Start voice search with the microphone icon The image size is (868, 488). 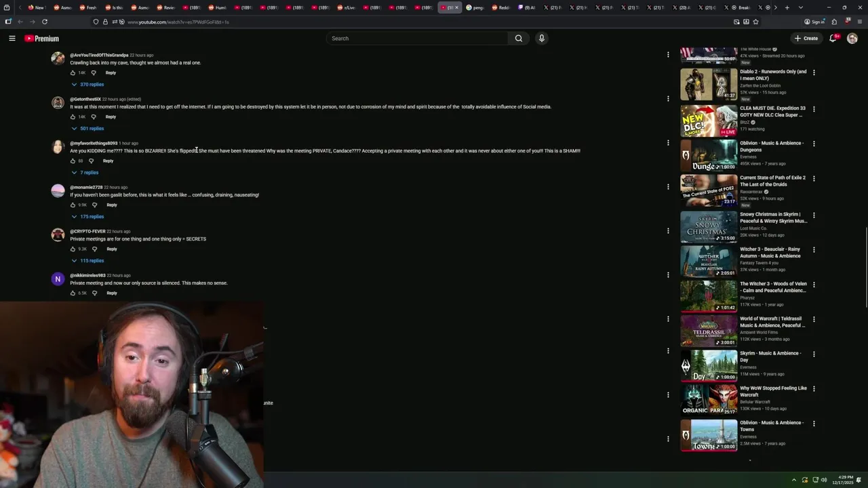tap(542, 39)
